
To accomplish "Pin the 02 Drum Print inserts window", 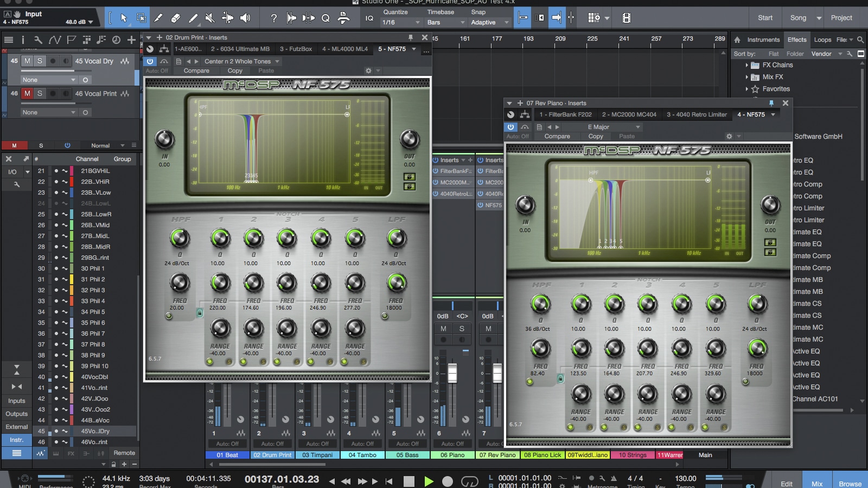I will click(411, 37).
